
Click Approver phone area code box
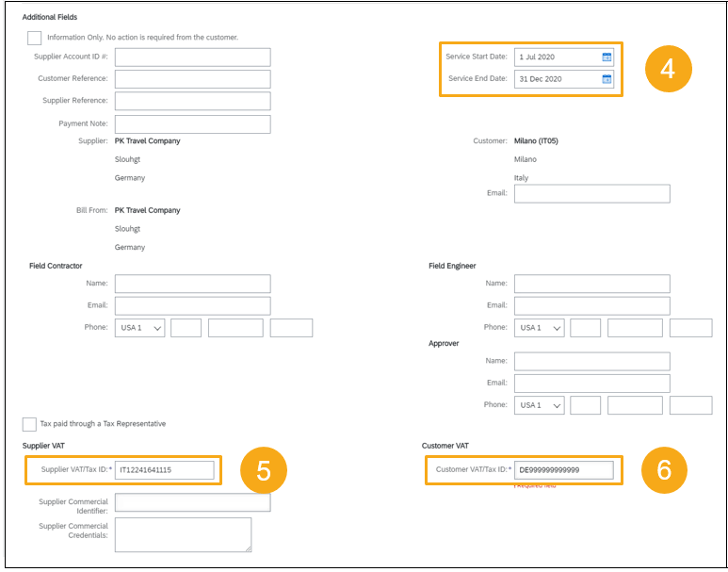pyautogui.click(x=586, y=405)
